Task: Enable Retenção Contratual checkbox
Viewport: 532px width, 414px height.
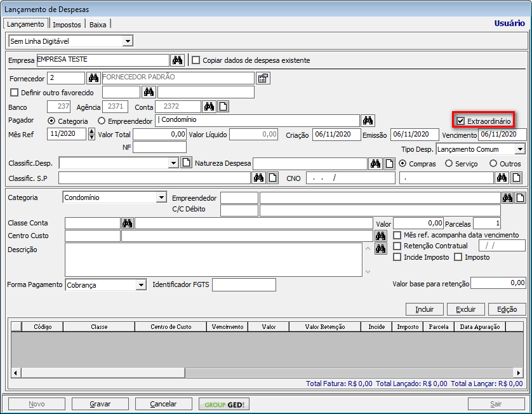Action: tap(397, 246)
